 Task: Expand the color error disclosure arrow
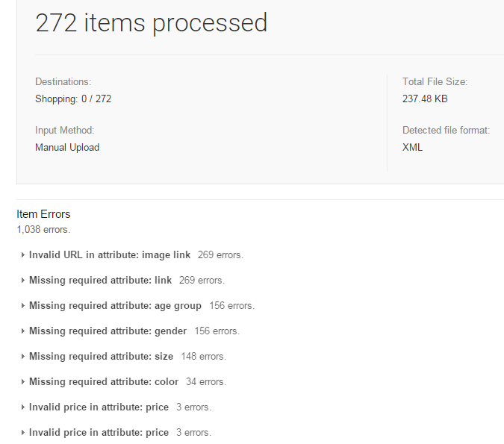(24, 382)
